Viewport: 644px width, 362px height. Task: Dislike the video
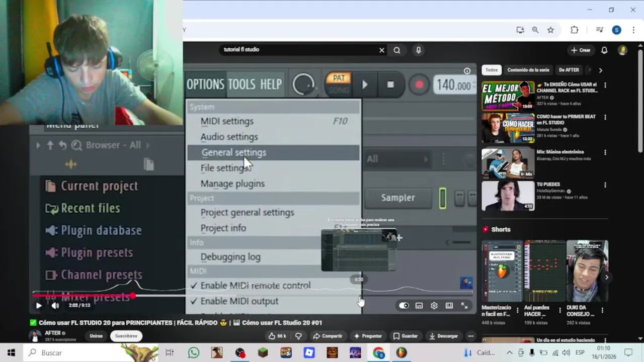298,336
